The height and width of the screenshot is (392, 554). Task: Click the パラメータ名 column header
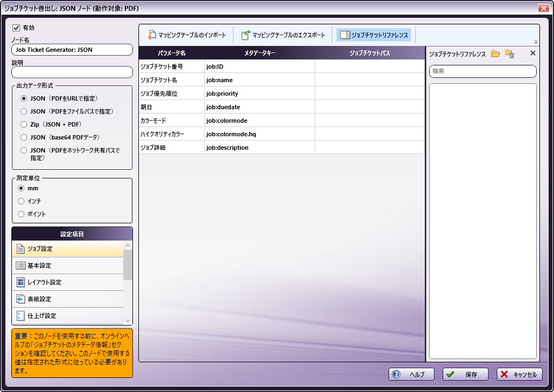[x=172, y=53]
